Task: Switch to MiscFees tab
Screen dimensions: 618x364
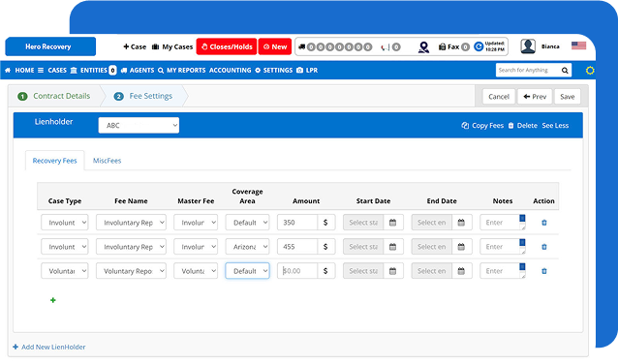Action: tap(107, 161)
